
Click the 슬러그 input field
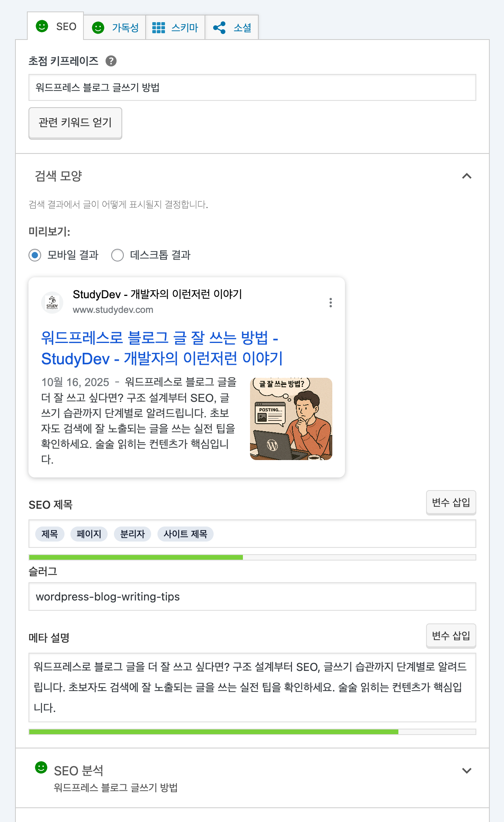252,597
